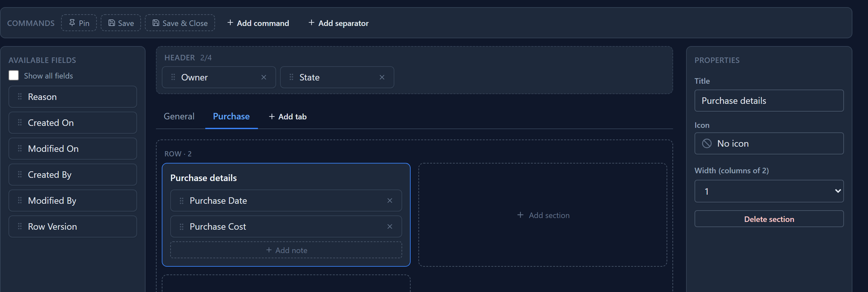This screenshot has width=868, height=292.
Task: Select the Created On available field
Action: (73, 122)
